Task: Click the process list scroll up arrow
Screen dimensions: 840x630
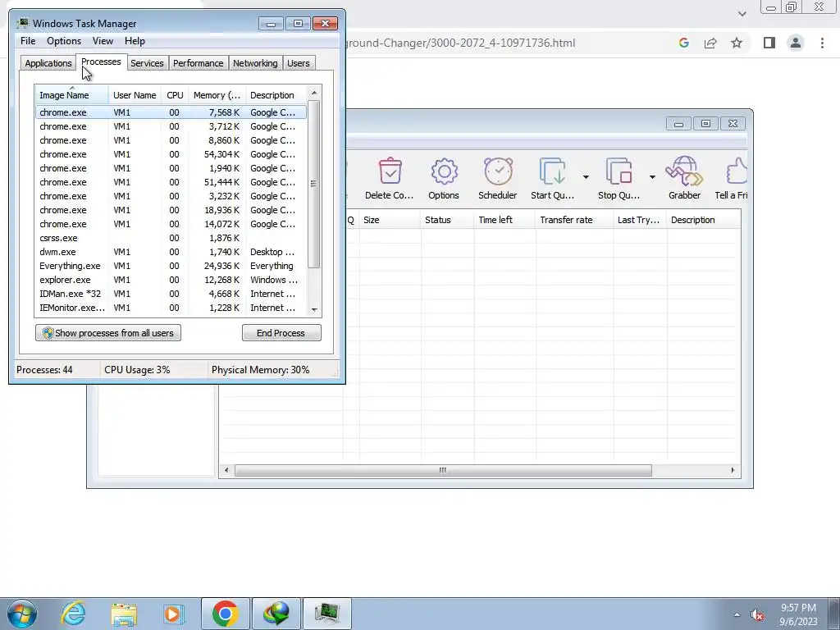Action: [x=314, y=93]
